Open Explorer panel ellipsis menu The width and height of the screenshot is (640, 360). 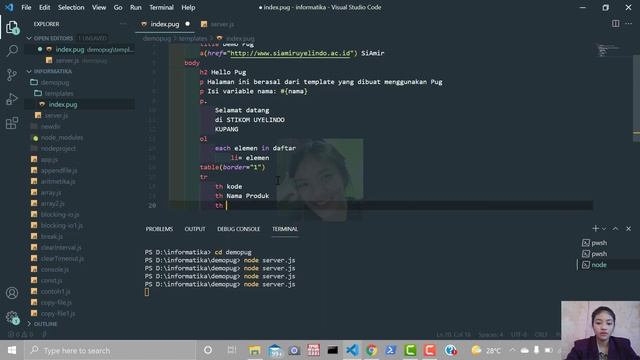click(x=123, y=24)
